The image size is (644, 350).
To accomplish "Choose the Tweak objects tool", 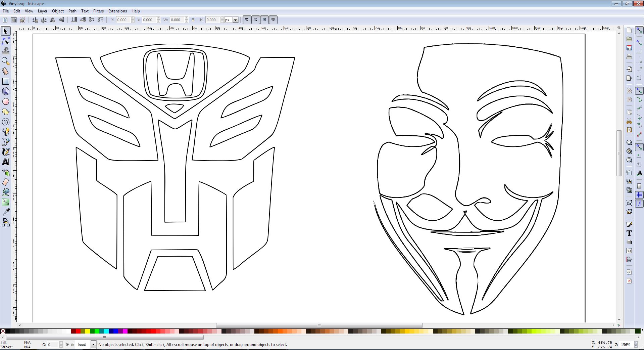I will pos(5,51).
